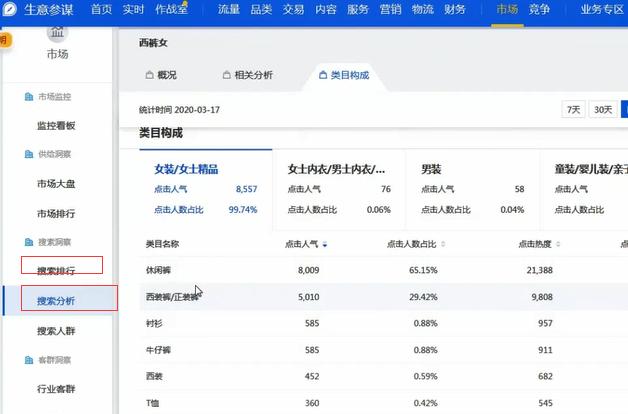
Task: Click the 搜索洞察 section icon
Action: click(x=29, y=242)
